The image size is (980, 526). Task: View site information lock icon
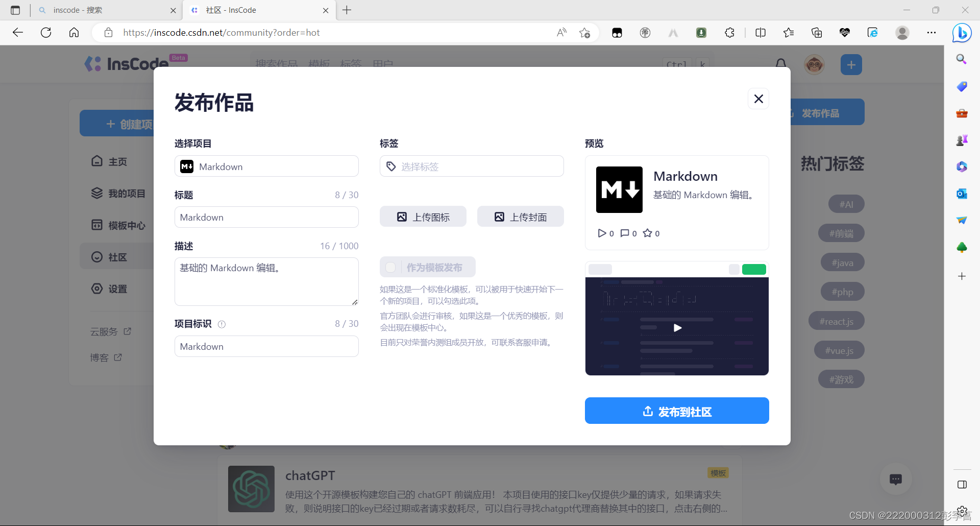tap(108, 33)
